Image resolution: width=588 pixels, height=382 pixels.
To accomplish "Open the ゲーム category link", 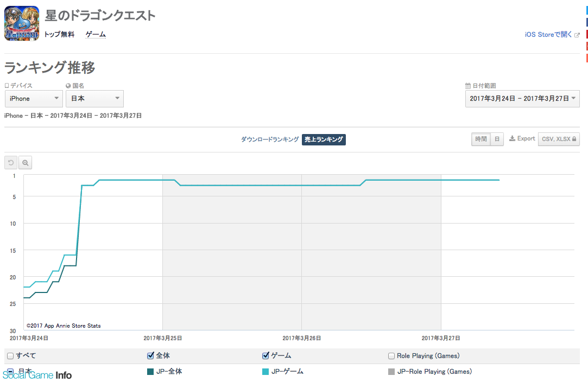I will (96, 35).
